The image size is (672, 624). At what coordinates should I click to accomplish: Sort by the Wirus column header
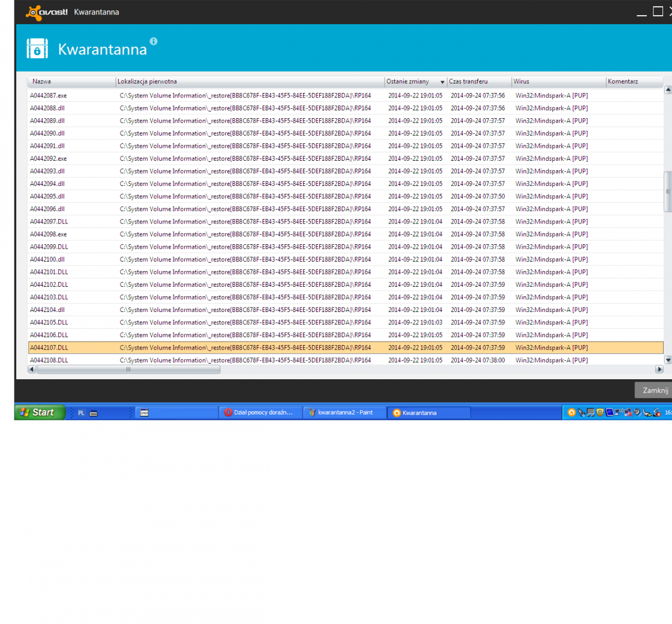pos(559,82)
